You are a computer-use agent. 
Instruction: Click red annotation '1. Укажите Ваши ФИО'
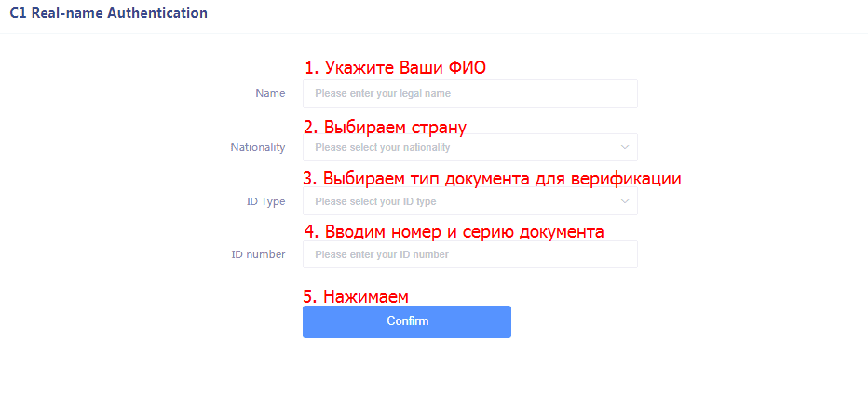[395, 68]
